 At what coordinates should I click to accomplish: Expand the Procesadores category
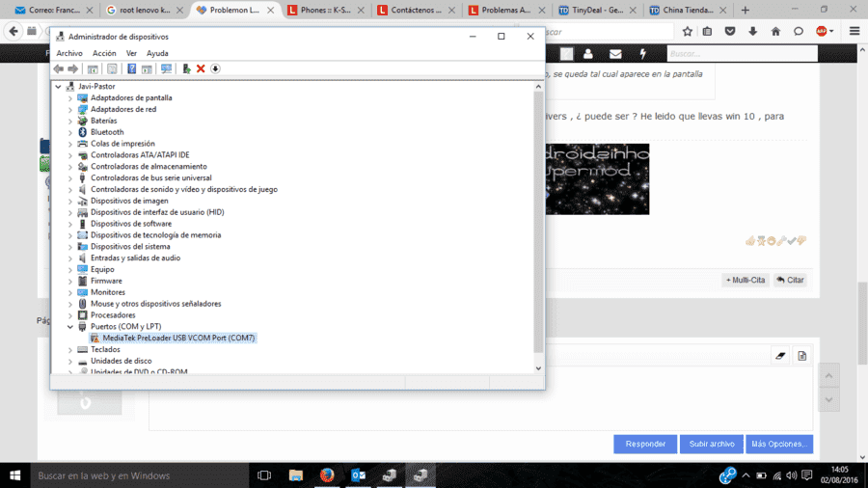pyautogui.click(x=70, y=315)
